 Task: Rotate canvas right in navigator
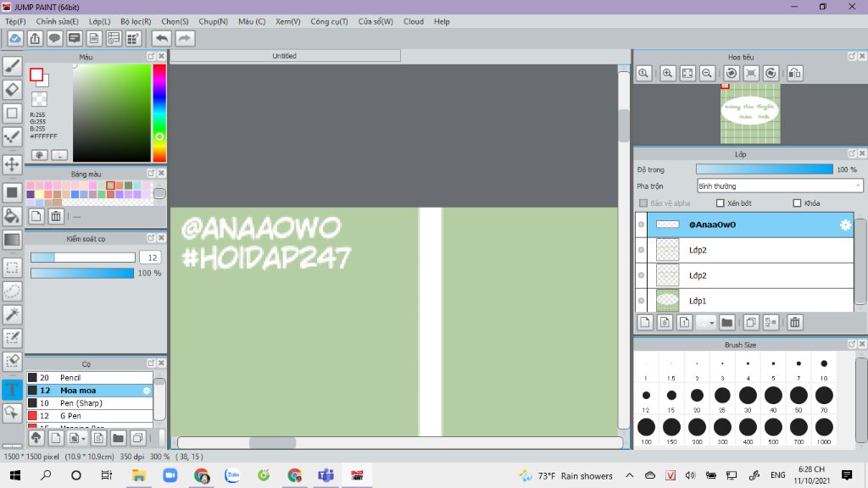click(771, 73)
